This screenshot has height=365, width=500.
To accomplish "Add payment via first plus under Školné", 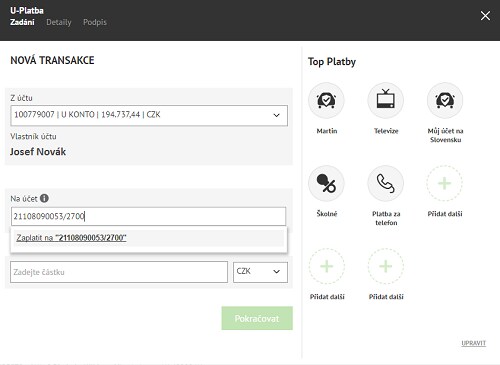I will pos(326,266).
